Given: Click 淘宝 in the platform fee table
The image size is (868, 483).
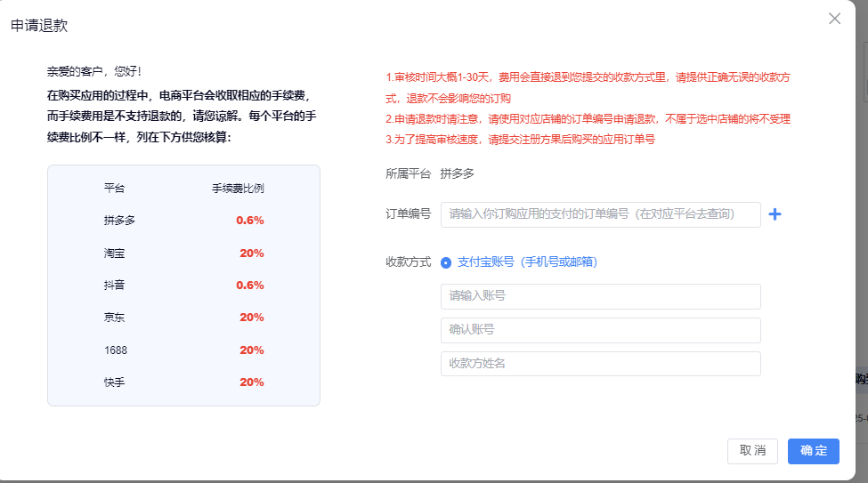Looking at the screenshot, I should 114,254.
